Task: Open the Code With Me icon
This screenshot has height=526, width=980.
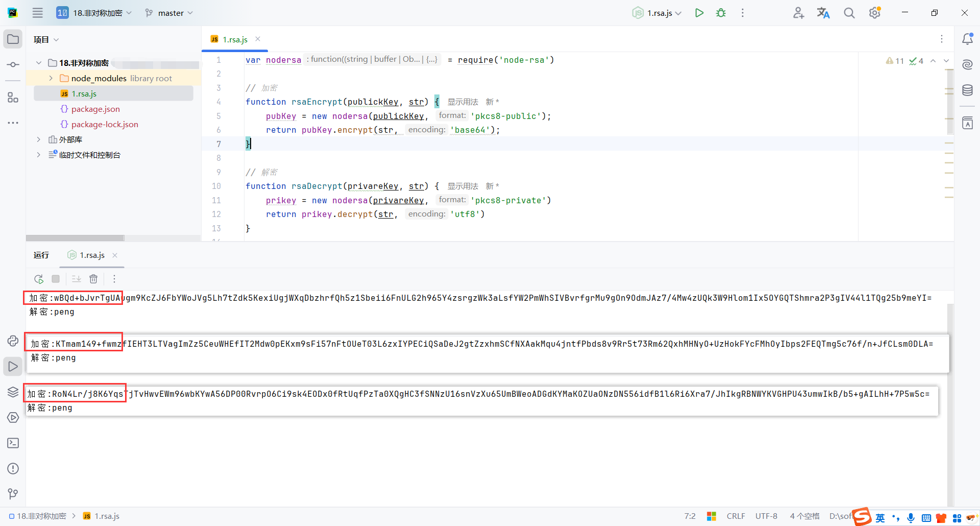Action: [798, 13]
